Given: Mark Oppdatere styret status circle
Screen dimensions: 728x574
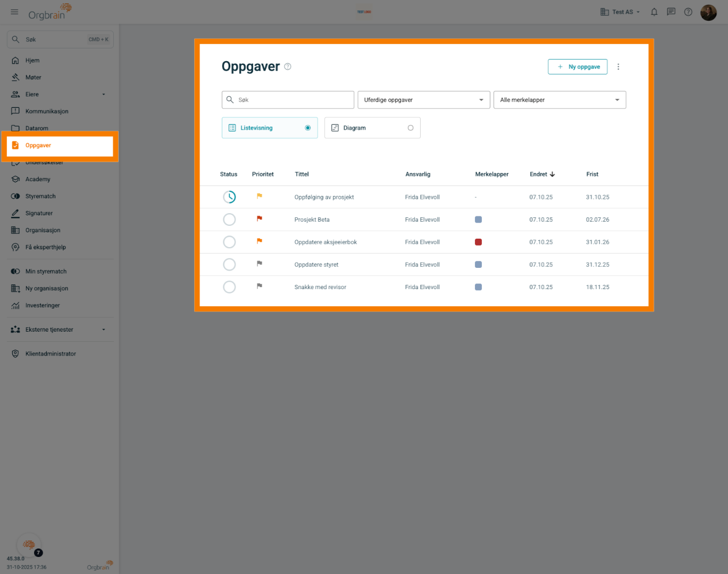Looking at the screenshot, I should coord(229,265).
